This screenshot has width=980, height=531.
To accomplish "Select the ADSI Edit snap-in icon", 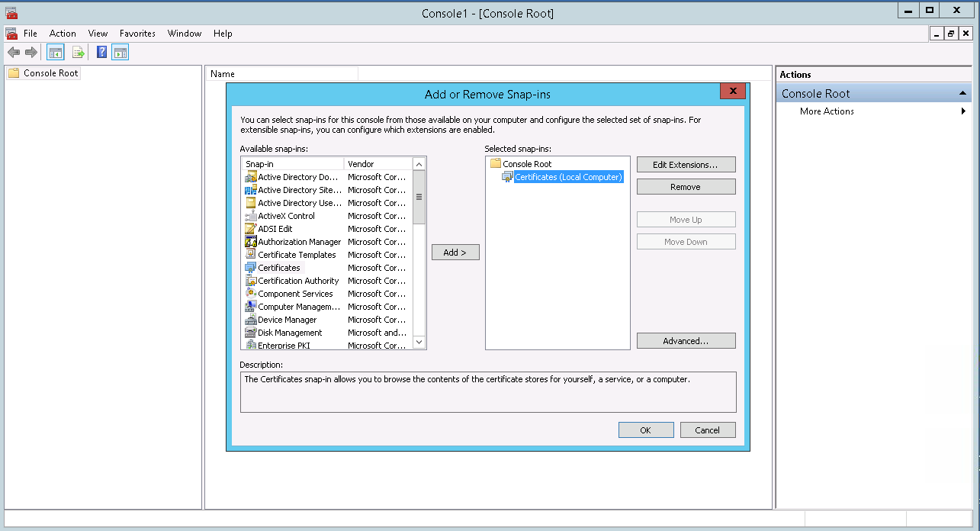I will [x=251, y=229].
